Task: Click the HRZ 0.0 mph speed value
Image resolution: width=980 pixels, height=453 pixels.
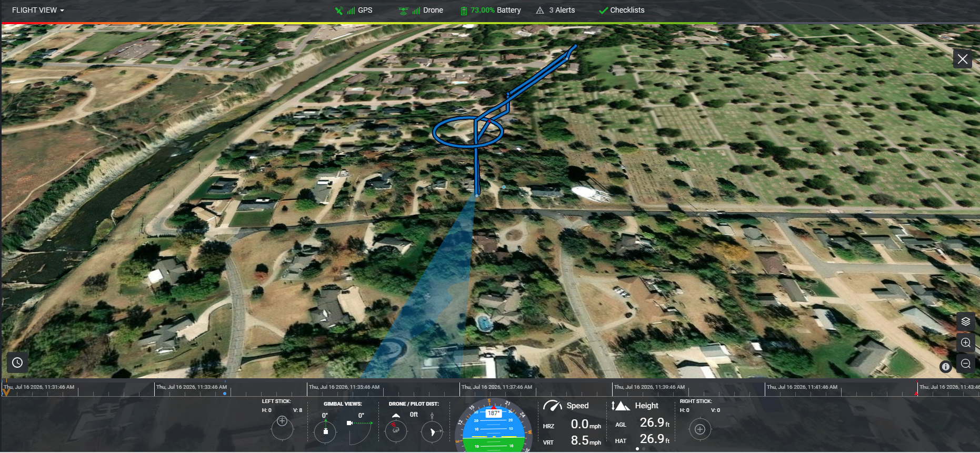Action: (x=586, y=424)
